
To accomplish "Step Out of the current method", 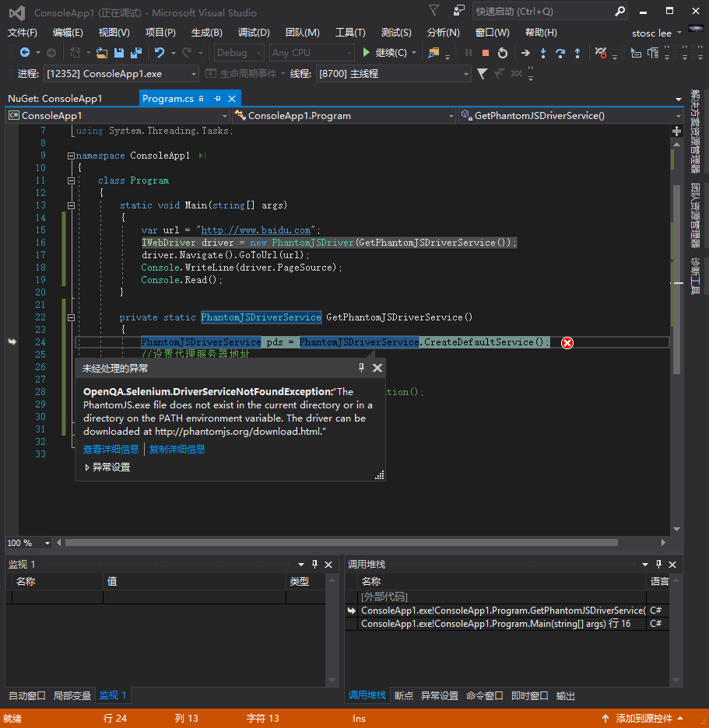I will pyautogui.click(x=577, y=53).
